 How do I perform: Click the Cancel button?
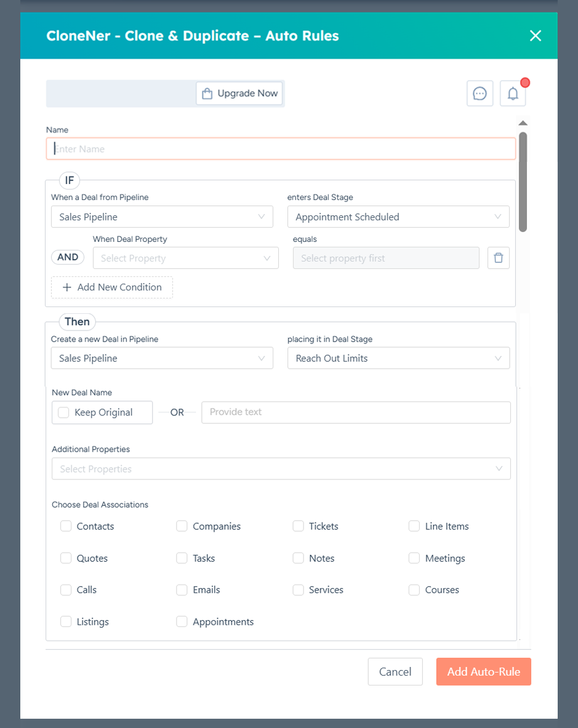point(395,672)
